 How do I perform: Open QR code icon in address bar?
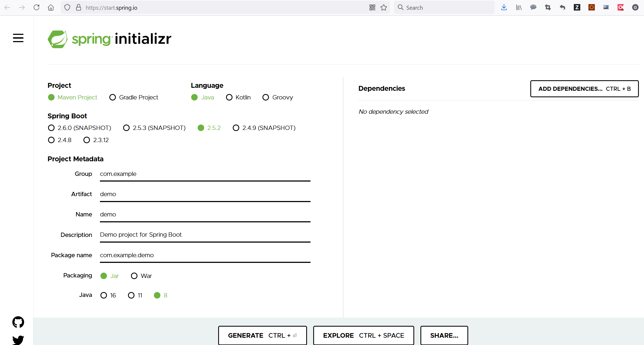click(372, 8)
